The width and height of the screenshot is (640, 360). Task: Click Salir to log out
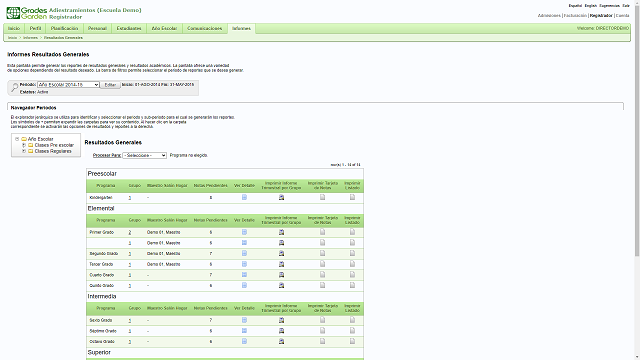pos(626,6)
